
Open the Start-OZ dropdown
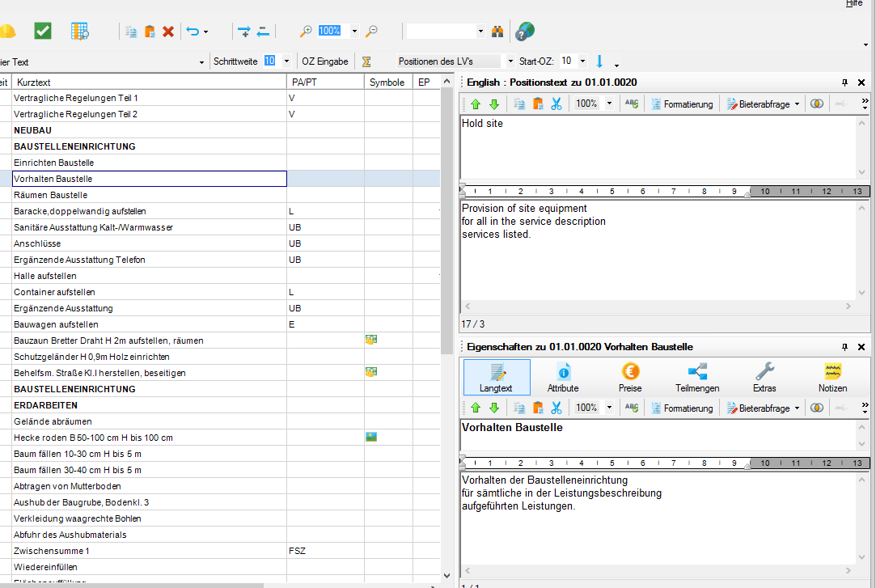[582, 61]
